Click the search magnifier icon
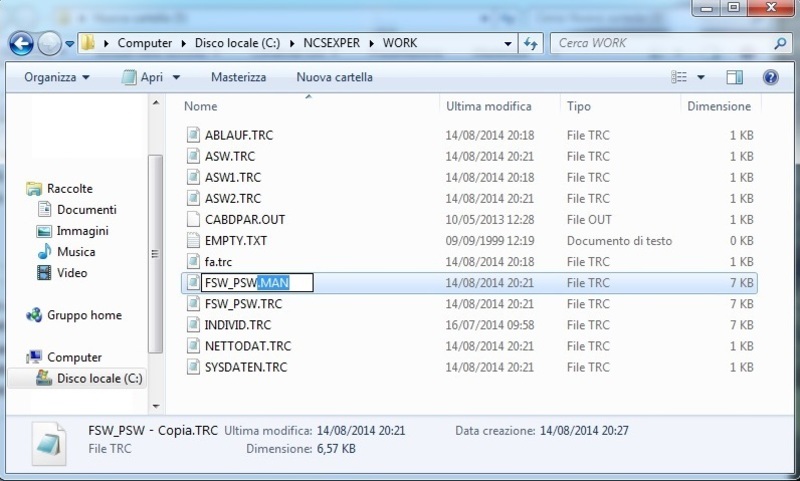Image resolution: width=800 pixels, height=481 pixels. pos(779,44)
